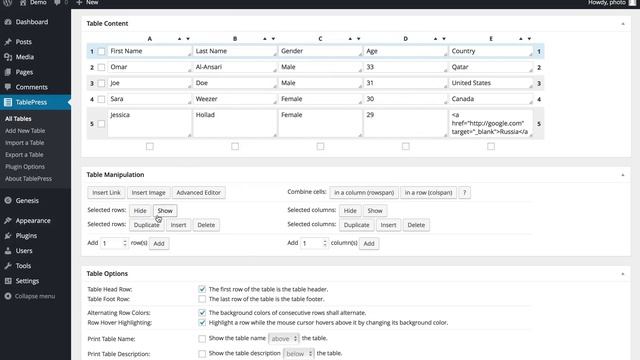The image size is (640, 360).
Task: Open All Tables submenu item
Action: click(18, 119)
